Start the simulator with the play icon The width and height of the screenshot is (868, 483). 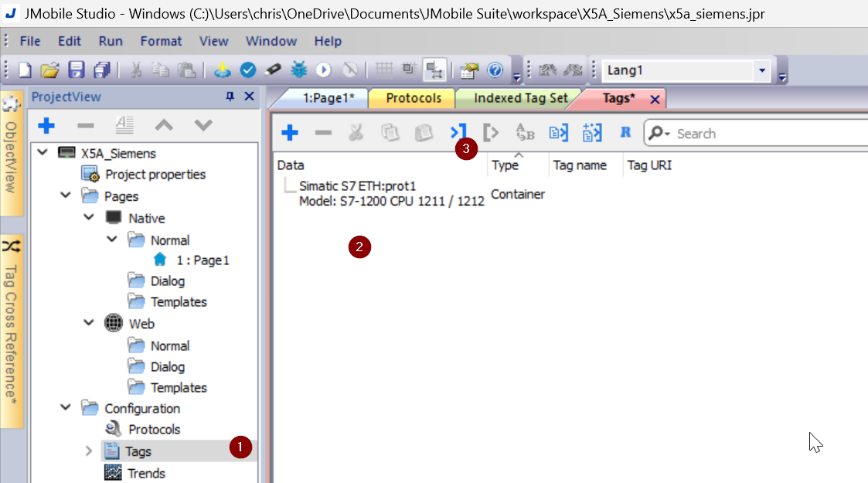tap(324, 70)
